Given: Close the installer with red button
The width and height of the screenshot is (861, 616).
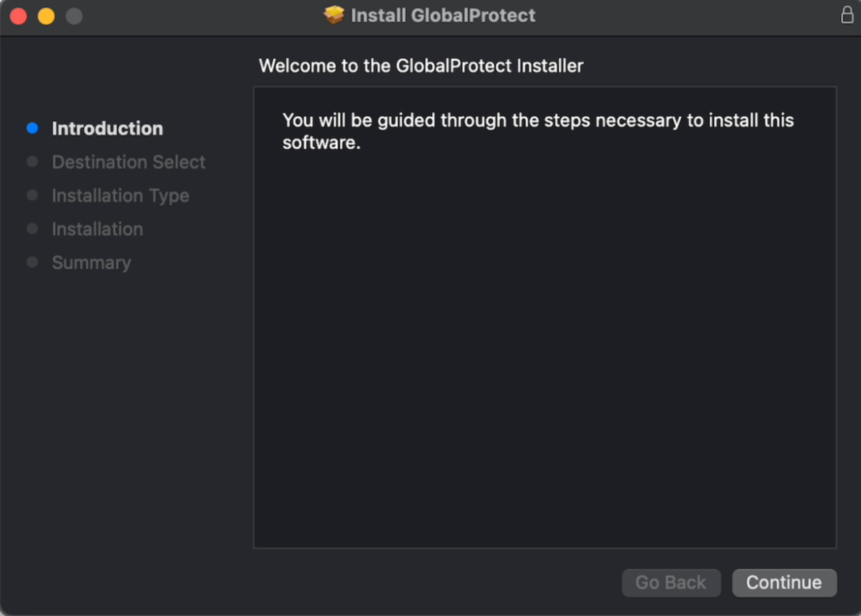Looking at the screenshot, I should click(x=18, y=16).
